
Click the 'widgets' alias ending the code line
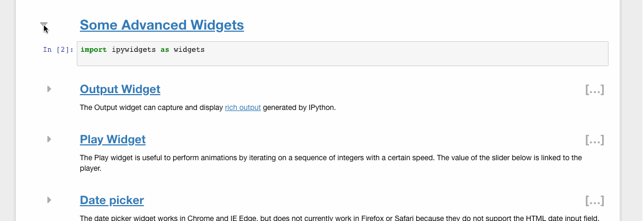pos(189,50)
